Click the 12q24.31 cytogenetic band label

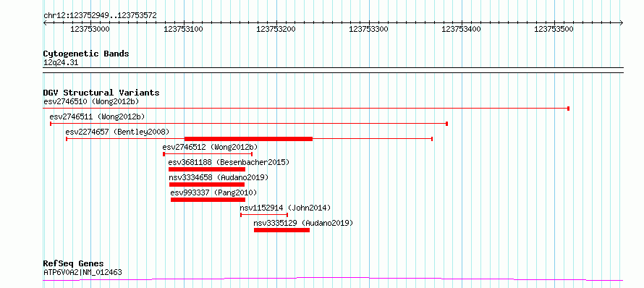[x=61, y=63]
